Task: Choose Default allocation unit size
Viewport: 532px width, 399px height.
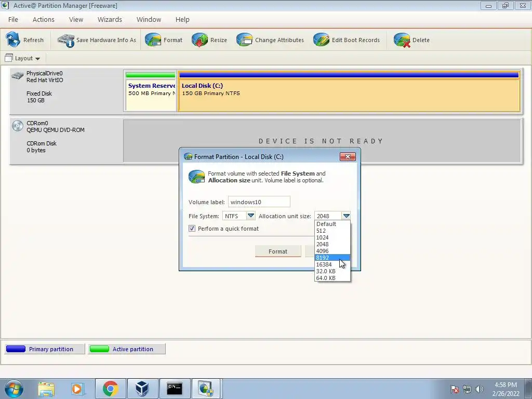Action: (332, 224)
